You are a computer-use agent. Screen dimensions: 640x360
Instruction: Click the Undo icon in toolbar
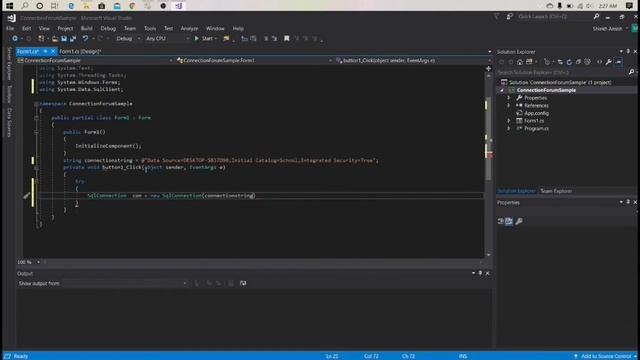pos(85,38)
